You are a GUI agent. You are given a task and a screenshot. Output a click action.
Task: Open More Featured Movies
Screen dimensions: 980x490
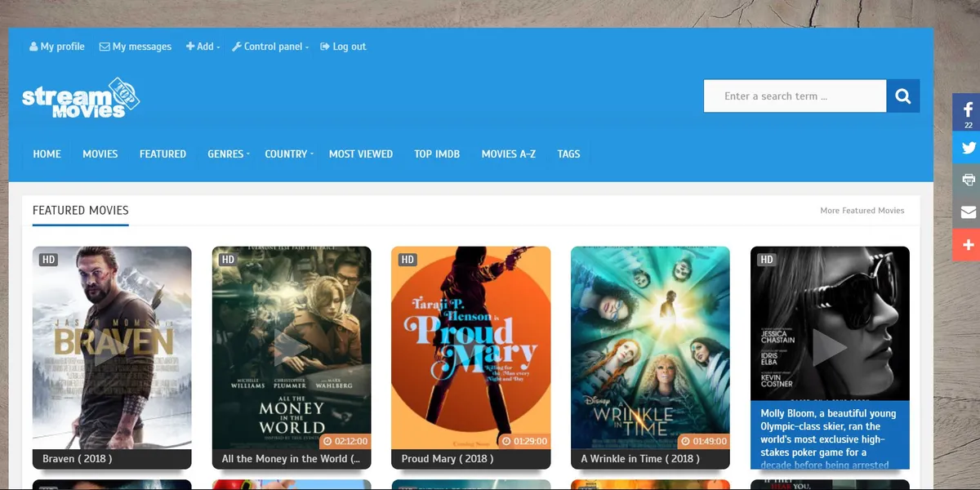click(862, 210)
